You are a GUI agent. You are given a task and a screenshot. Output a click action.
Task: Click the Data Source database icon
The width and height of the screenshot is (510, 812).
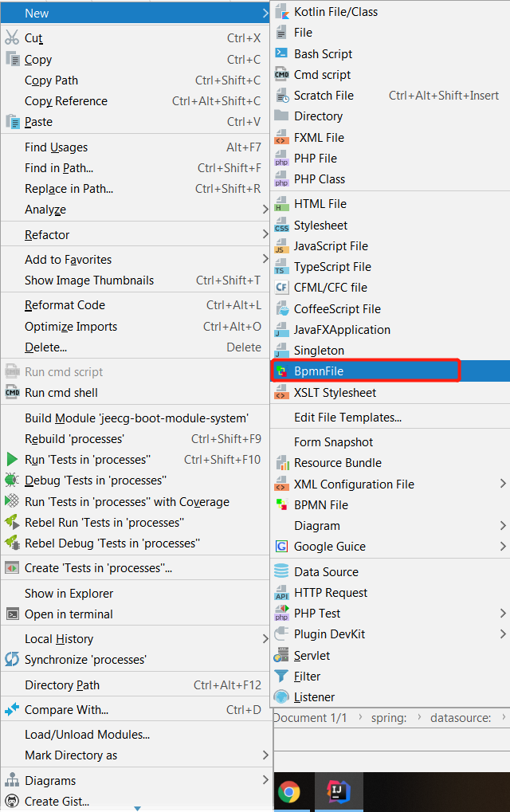[x=281, y=571]
